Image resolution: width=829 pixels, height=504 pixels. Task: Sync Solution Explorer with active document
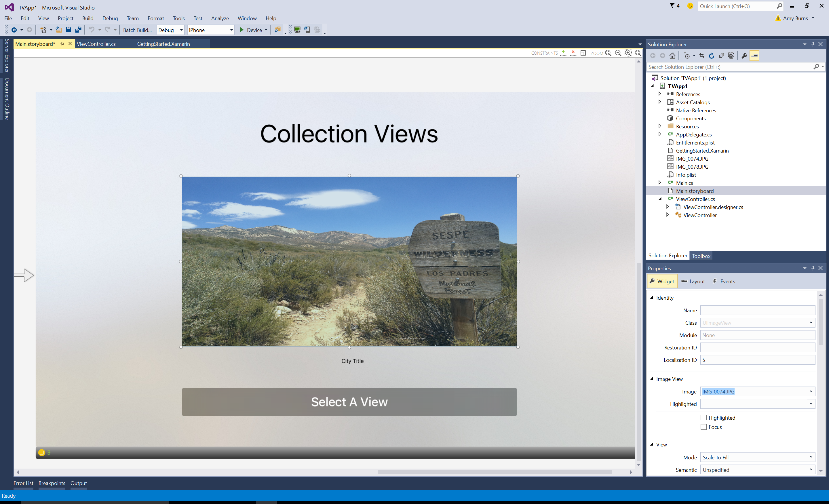702,56
